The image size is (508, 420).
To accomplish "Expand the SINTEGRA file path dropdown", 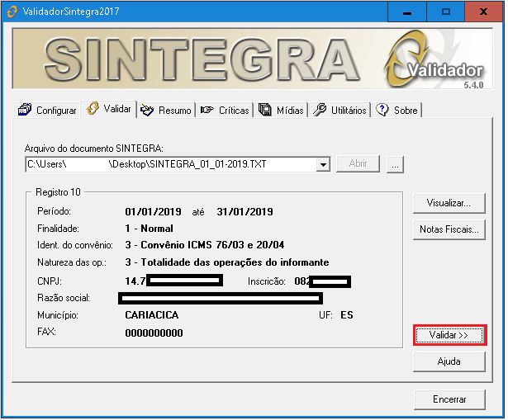I will coord(324,165).
